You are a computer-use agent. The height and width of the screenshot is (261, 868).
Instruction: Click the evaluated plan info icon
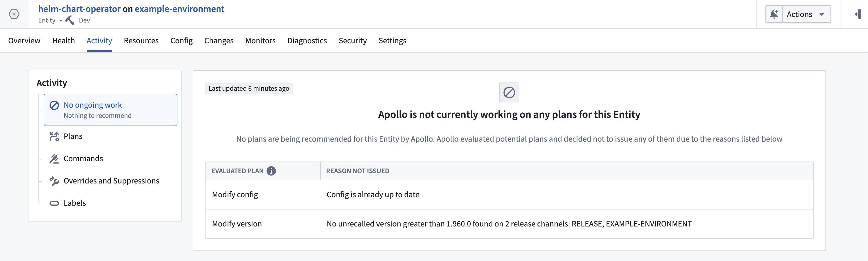coord(271,171)
